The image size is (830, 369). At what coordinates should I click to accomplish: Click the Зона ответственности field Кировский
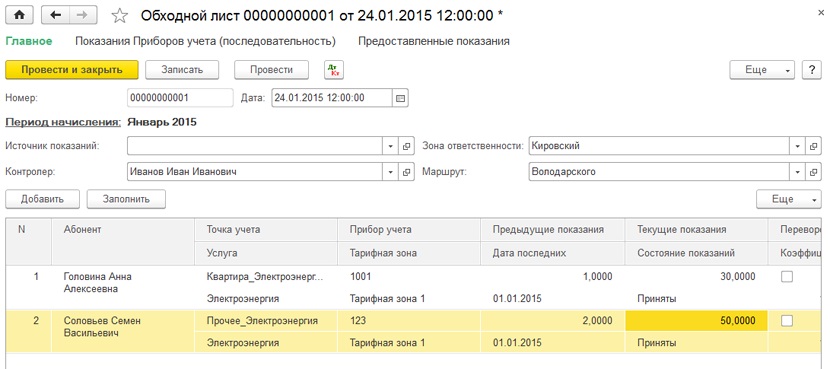(x=659, y=146)
